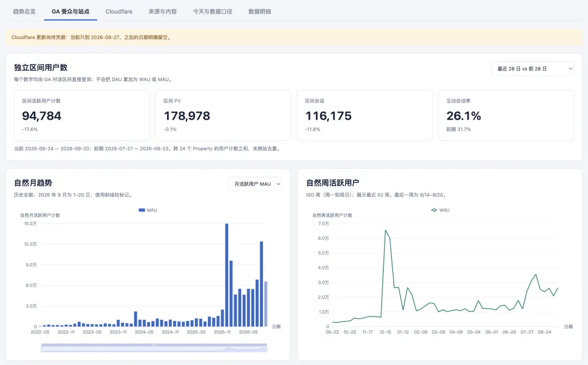This screenshot has width=588, height=365.
Task: Click the right handle of the range slider
Action: pyautogui.click(x=267, y=349)
